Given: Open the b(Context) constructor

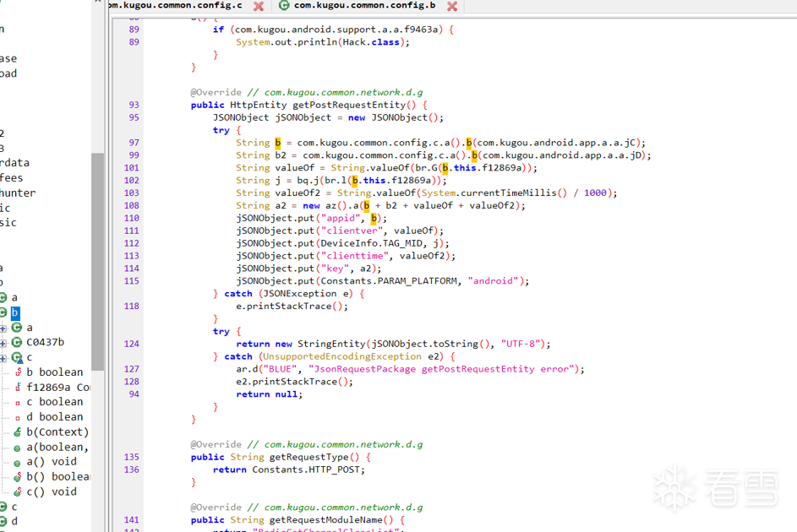Looking at the screenshot, I should pos(57,432).
